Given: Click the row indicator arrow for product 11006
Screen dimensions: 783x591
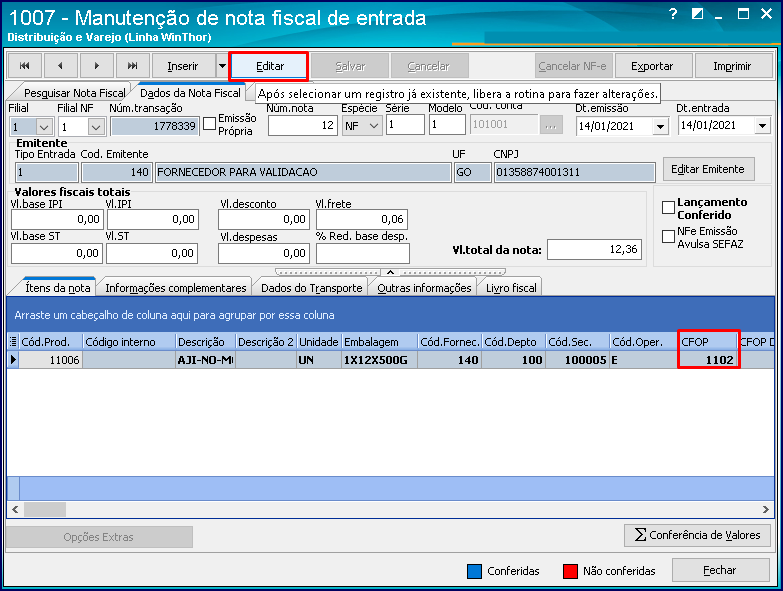Looking at the screenshot, I should pyautogui.click(x=13, y=359).
